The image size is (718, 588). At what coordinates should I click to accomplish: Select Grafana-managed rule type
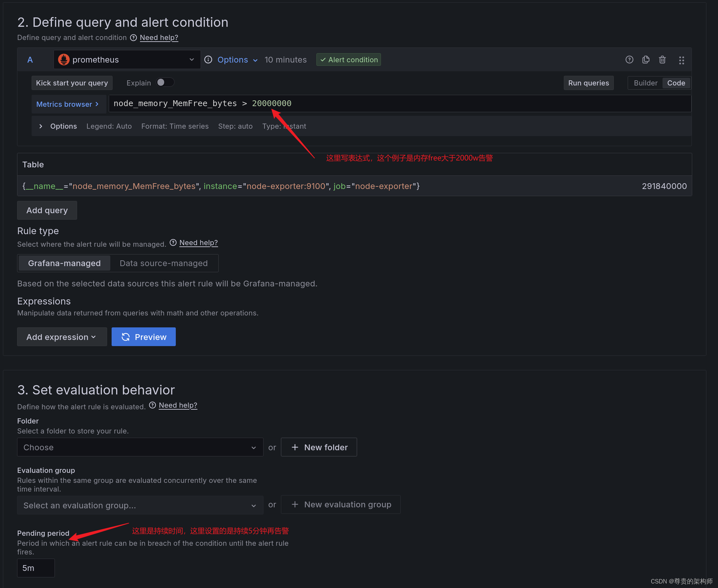click(x=64, y=263)
